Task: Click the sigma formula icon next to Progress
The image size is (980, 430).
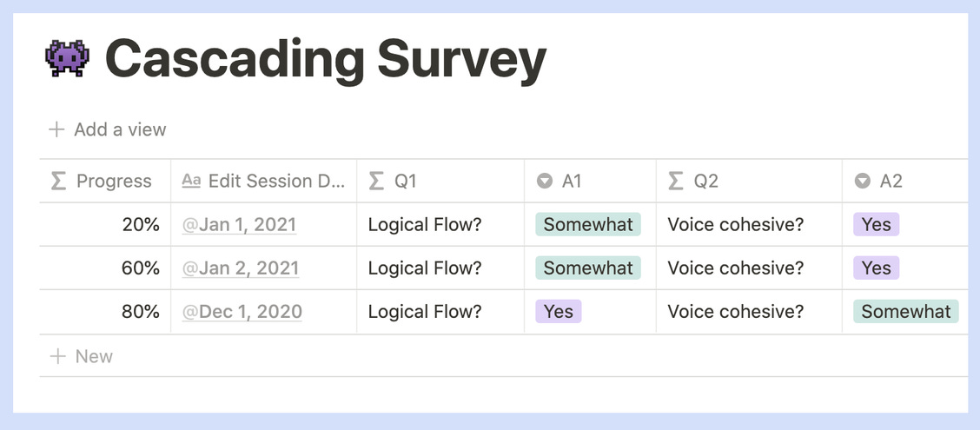Action: point(58,182)
